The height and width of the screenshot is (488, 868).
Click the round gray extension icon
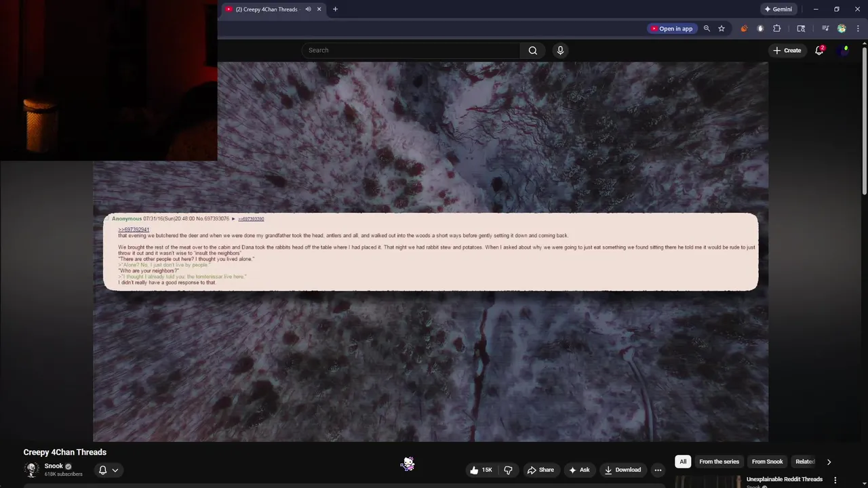click(x=760, y=28)
